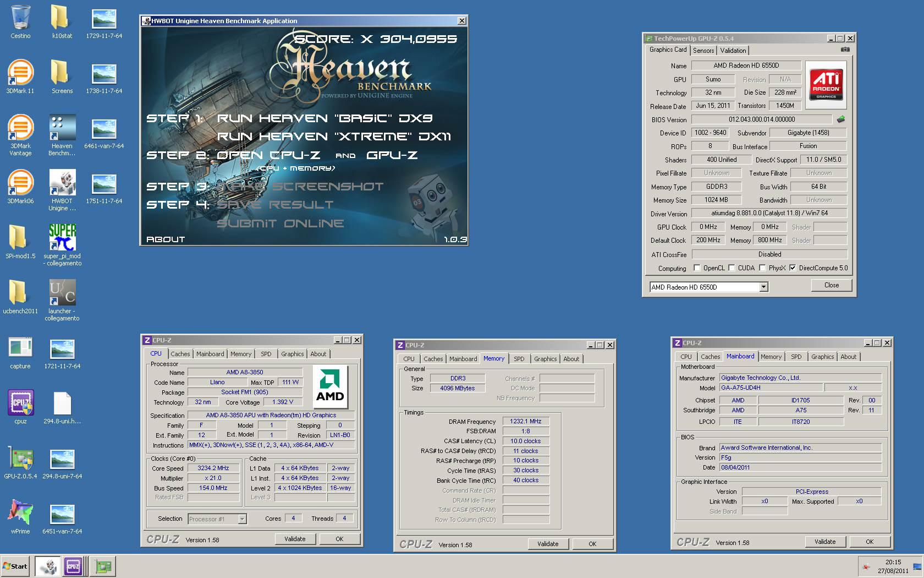The height and width of the screenshot is (578, 924).
Task: Click the GPU-Z screenshot camera icon
Action: 845,50
